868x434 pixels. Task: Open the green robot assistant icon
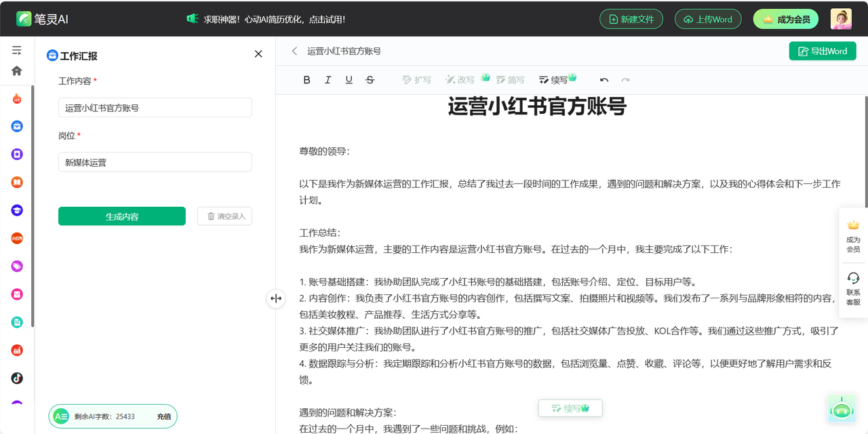click(x=842, y=408)
